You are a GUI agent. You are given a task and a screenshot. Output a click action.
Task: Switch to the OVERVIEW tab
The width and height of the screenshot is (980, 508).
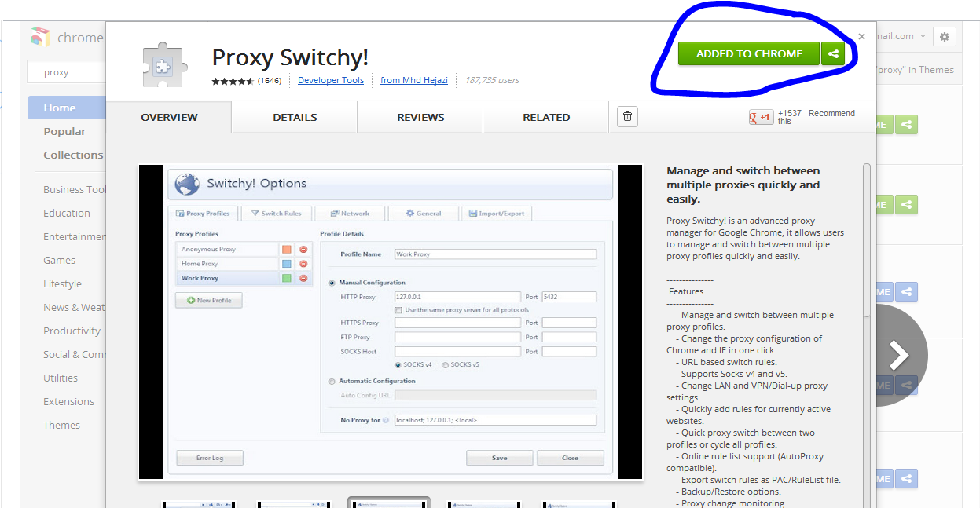coord(169,117)
